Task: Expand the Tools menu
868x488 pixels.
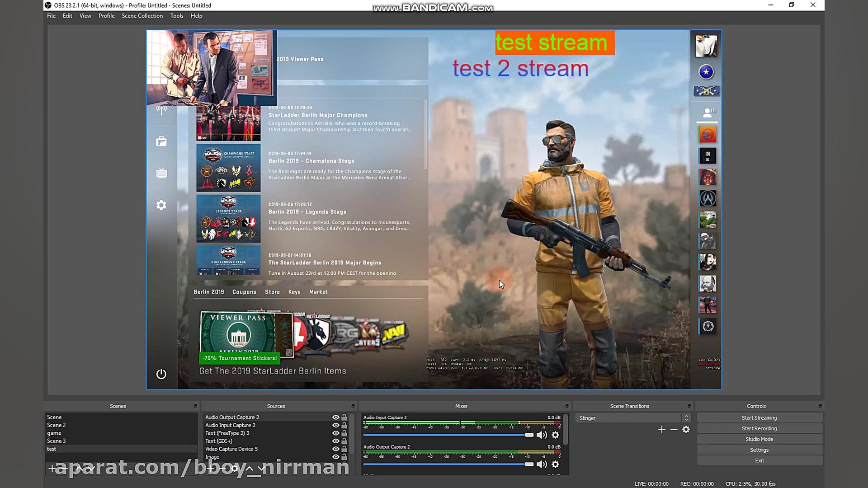Action: pos(176,16)
